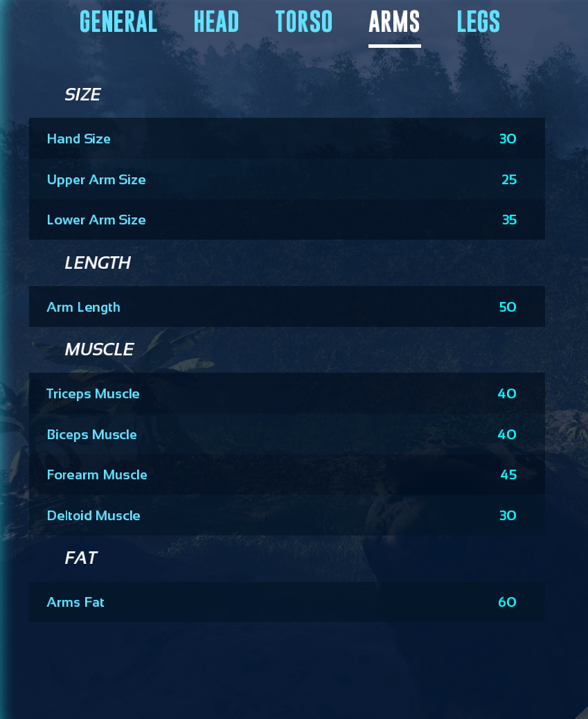588x719 pixels.
Task: Click the Forearm Muscle label
Action: 97,474
